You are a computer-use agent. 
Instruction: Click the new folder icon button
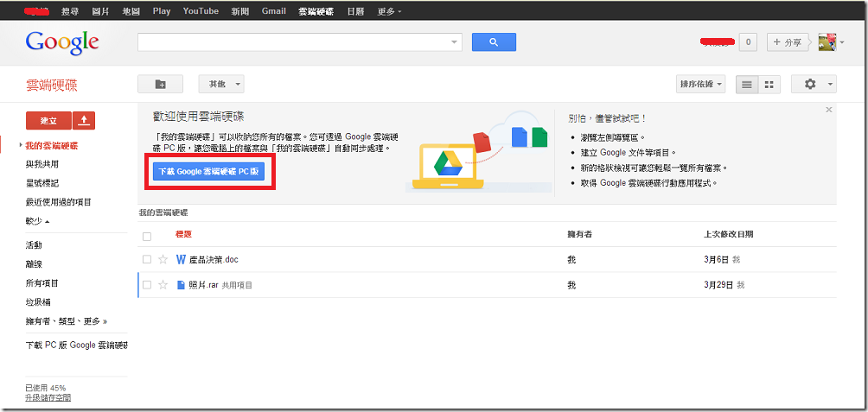click(x=160, y=84)
